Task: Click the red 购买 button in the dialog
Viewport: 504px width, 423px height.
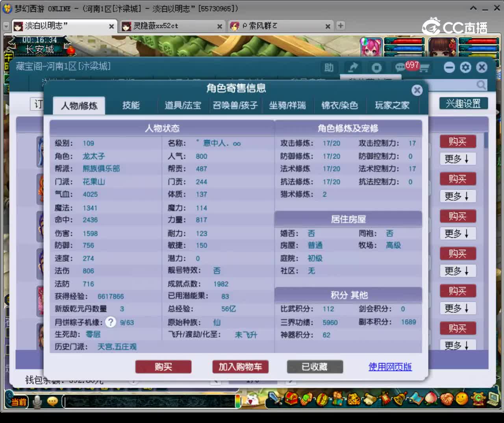Action: pyautogui.click(x=163, y=367)
